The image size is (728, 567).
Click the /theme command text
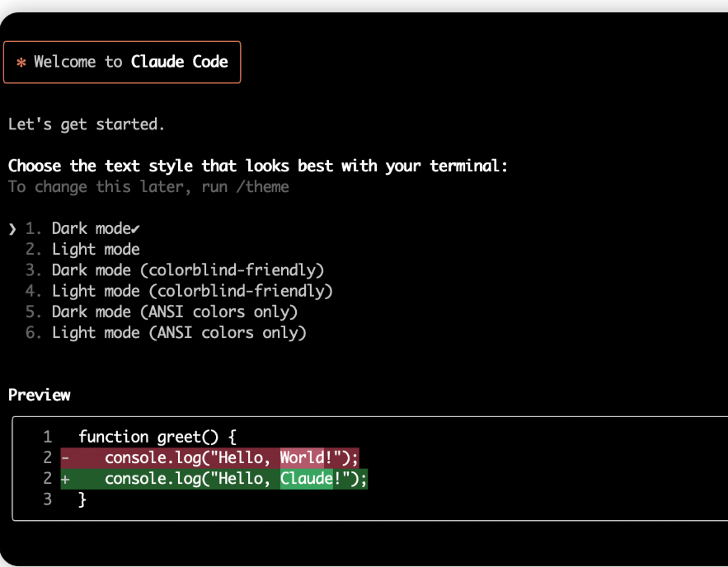pyautogui.click(x=264, y=187)
